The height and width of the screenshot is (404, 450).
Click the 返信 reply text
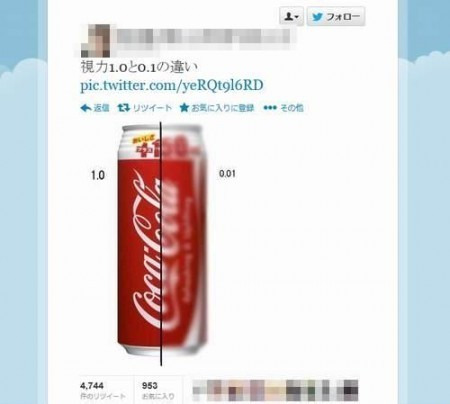pos(101,108)
